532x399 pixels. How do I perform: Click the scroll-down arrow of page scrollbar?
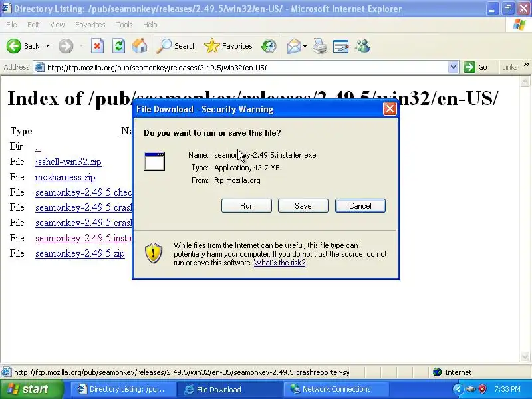coord(525,356)
